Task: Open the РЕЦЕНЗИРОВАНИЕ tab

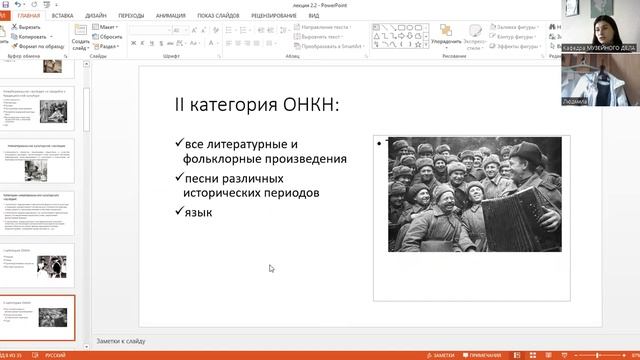Action: pyautogui.click(x=273, y=16)
